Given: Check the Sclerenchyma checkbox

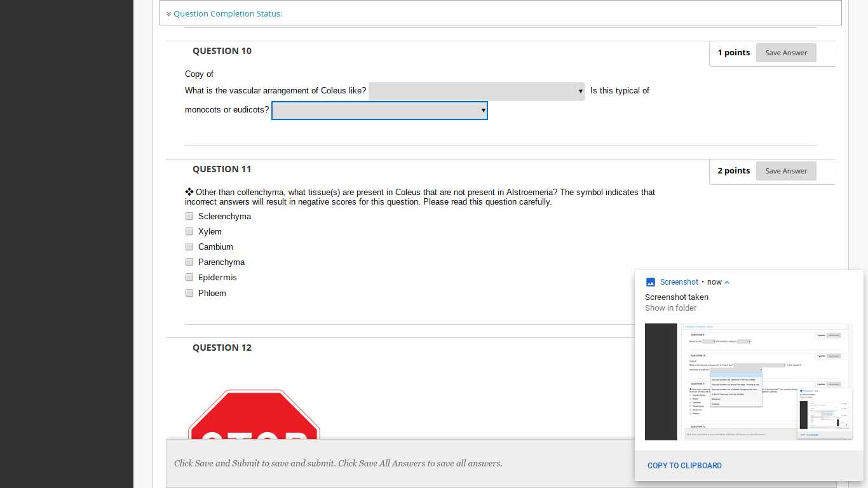Looking at the screenshot, I should [189, 216].
